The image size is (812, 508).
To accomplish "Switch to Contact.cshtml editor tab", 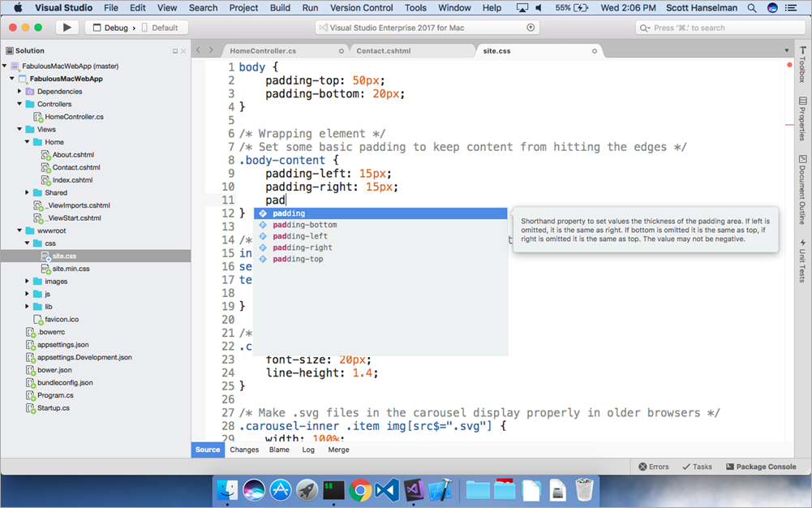I will [384, 51].
